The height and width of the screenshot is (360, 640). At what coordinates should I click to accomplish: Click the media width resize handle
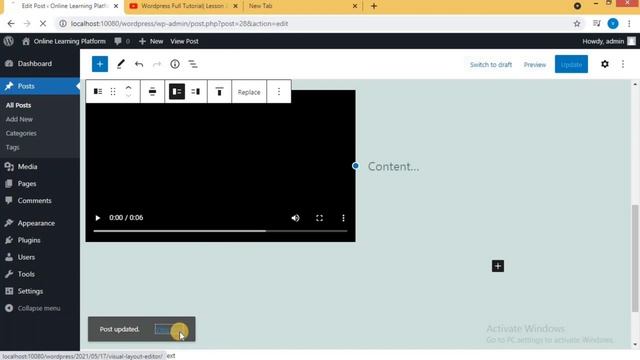[356, 166]
